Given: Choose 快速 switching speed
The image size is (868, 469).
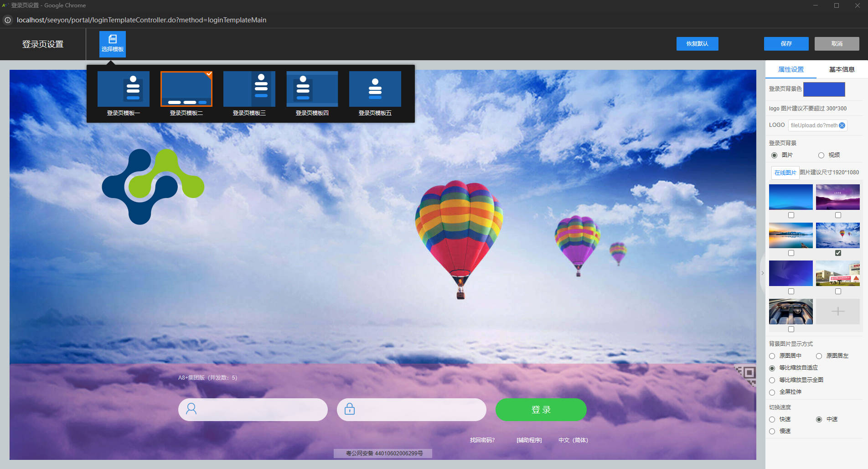Looking at the screenshot, I should point(772,419).
